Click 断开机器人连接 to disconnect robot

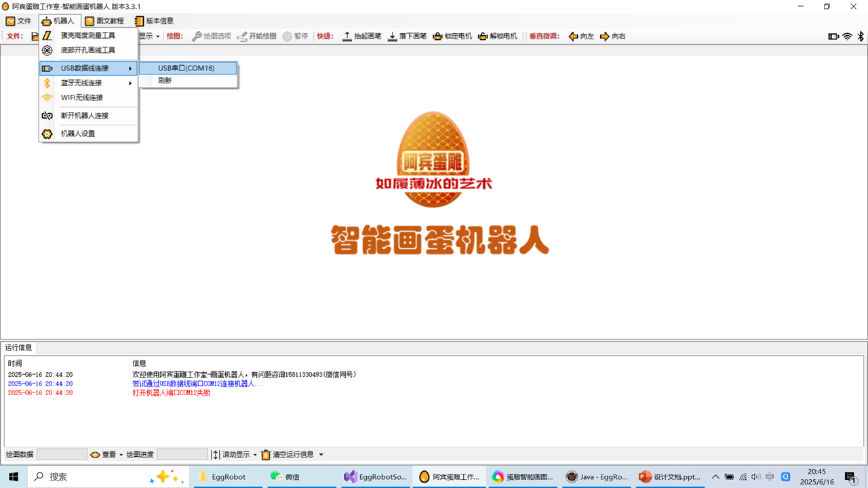tap(84, 116)
